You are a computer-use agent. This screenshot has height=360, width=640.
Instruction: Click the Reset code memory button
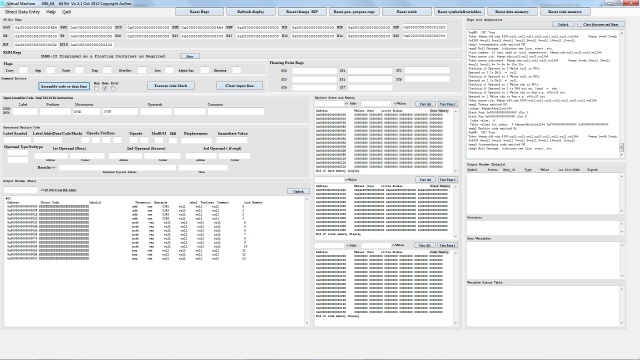(565, 12)
